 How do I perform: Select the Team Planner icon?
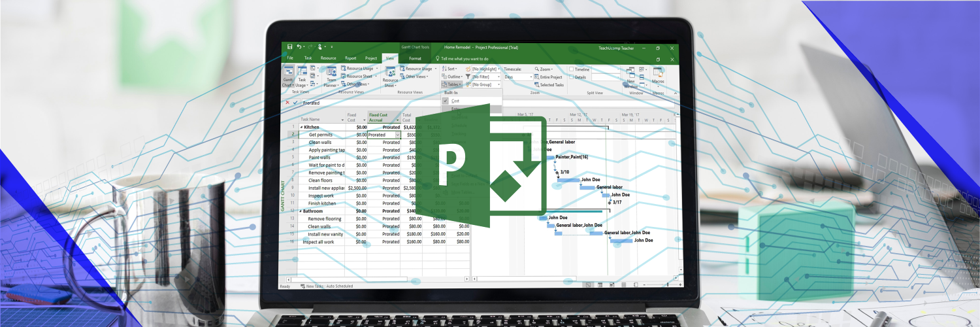point(331,76)
